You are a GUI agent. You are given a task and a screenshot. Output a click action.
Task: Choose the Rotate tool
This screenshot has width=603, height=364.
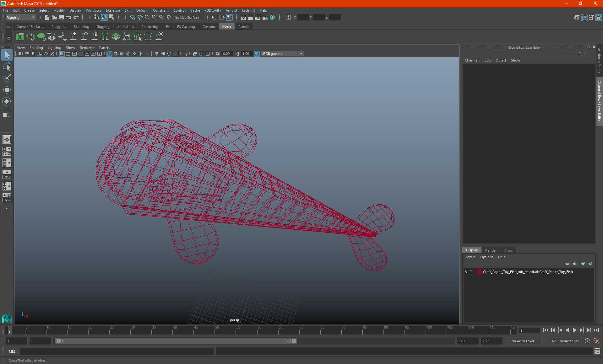[x=7, y=101]
